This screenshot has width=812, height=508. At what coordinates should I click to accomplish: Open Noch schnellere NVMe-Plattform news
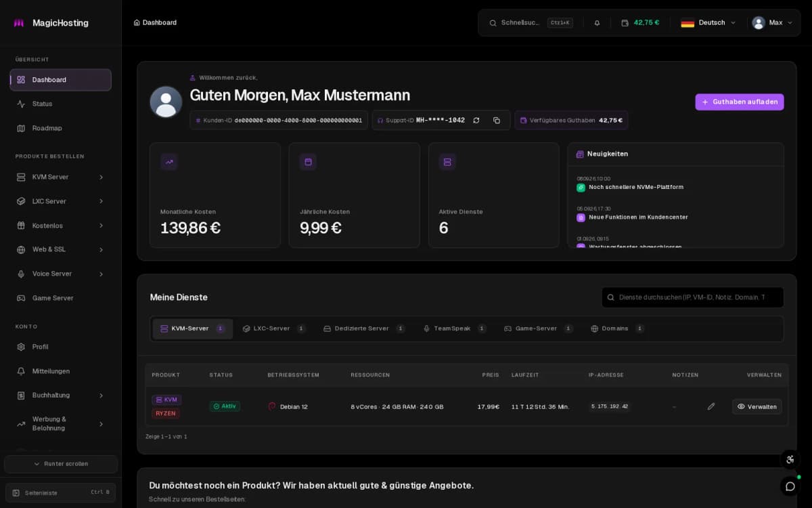tap(636, 187)
